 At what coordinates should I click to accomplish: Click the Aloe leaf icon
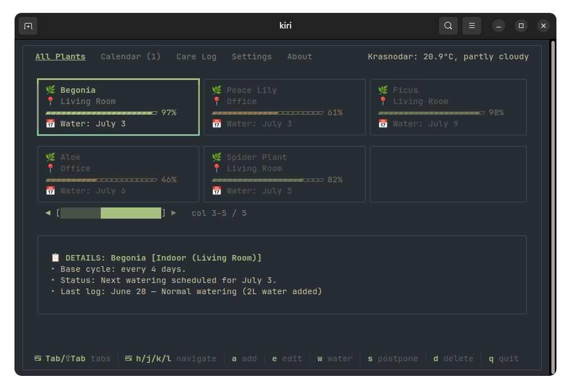50,157
